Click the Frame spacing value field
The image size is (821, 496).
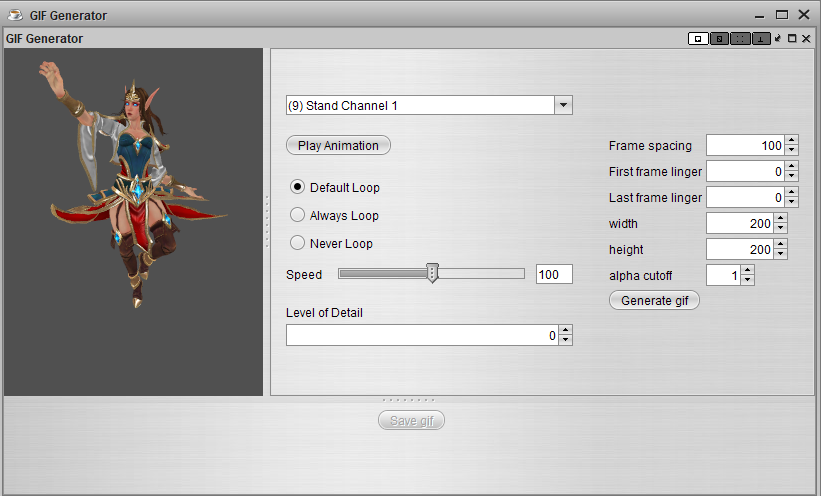pos(745,145)
